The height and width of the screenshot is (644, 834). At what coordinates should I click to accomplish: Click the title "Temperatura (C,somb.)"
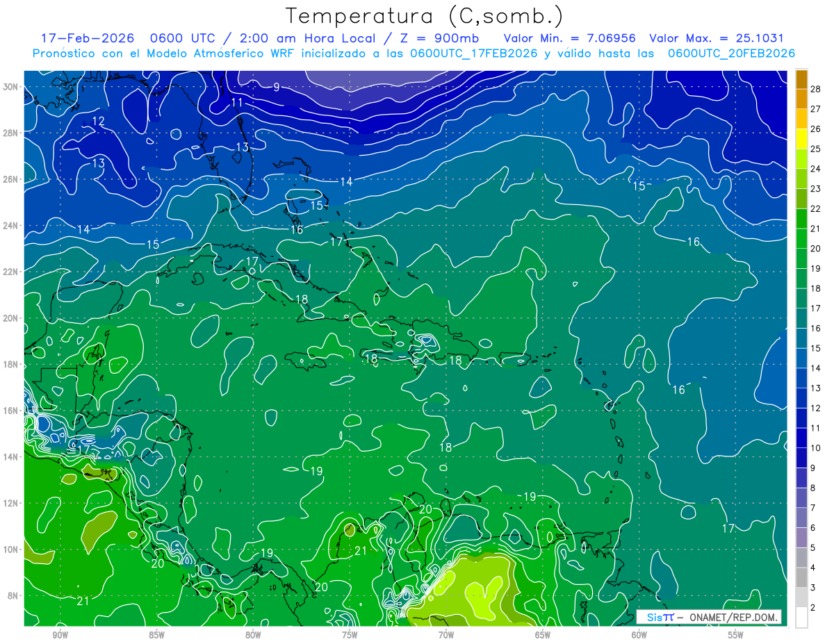[424, 16]
